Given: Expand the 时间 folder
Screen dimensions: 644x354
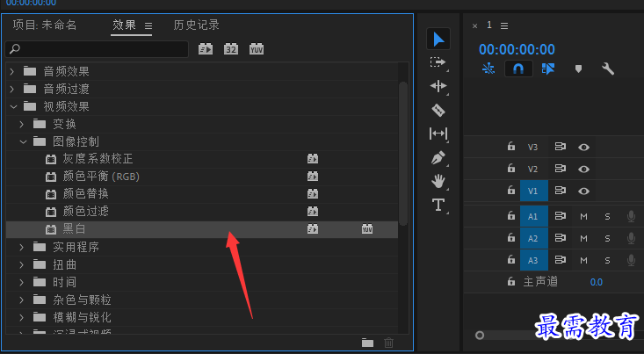Looking at the screenshot, I should coord(22,282).
